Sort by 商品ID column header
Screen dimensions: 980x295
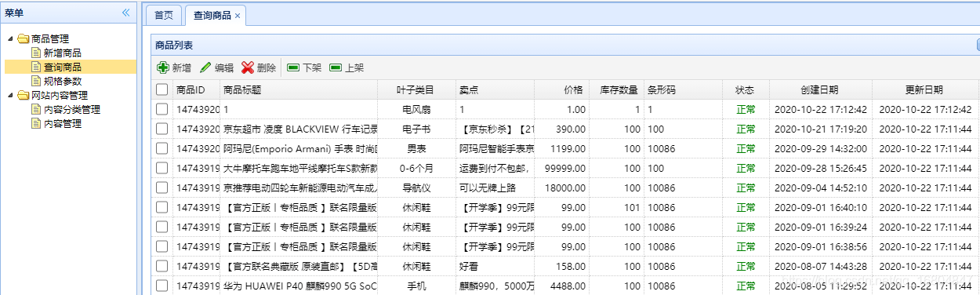click(x=197, y=89)
